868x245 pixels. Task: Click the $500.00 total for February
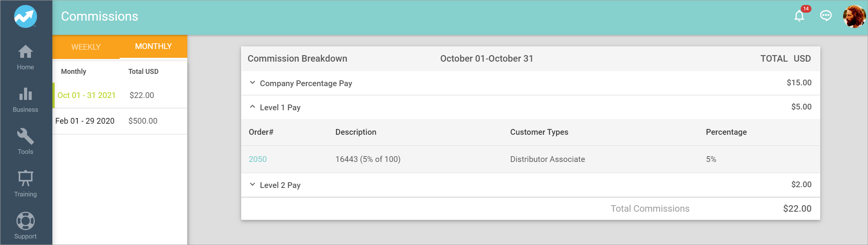coord(143,121)
